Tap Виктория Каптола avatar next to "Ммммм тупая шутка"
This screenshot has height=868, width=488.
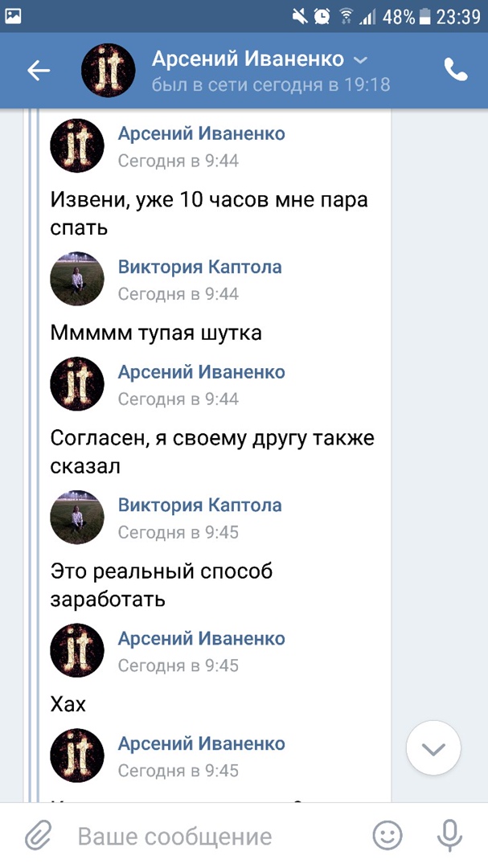coord(77,279)
